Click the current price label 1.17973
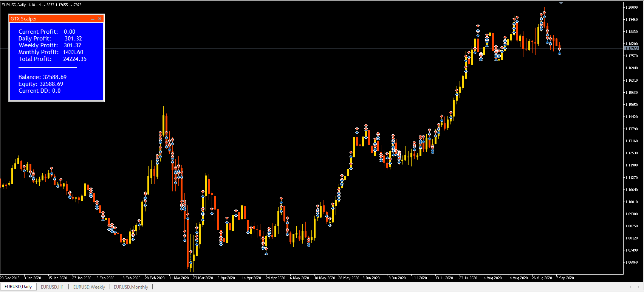Screen dimensions: 644x292 (x=632, y=48)
